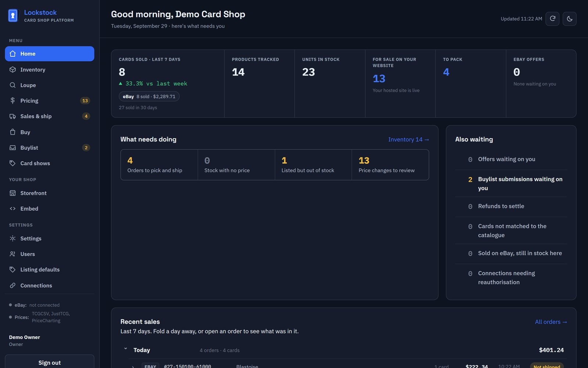This screenshot has height=368, width=588.
Task: Click the Buy shopping bag icon
Action: click(12, 132)
